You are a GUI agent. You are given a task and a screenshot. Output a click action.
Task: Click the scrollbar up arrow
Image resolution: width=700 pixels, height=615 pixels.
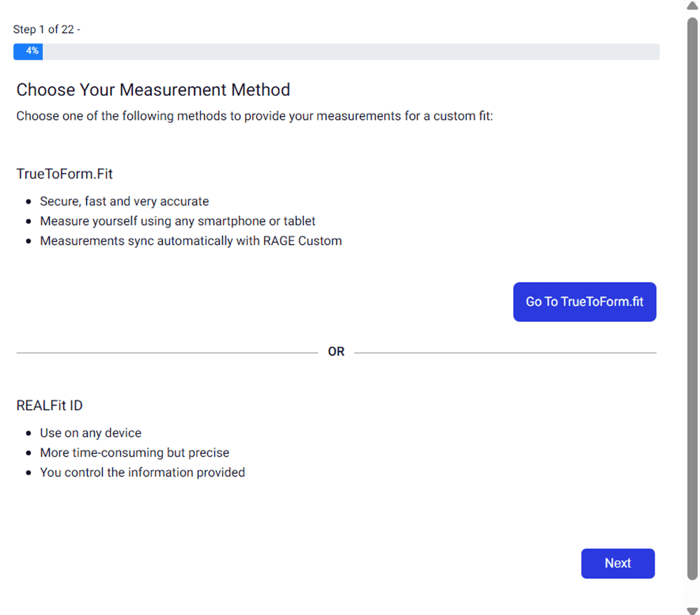692,6
